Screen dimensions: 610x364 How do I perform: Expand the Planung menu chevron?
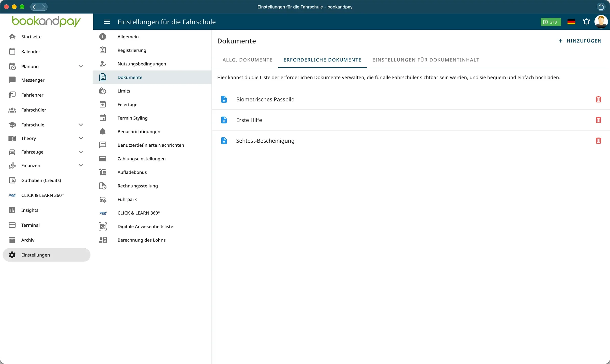point(81,67)
